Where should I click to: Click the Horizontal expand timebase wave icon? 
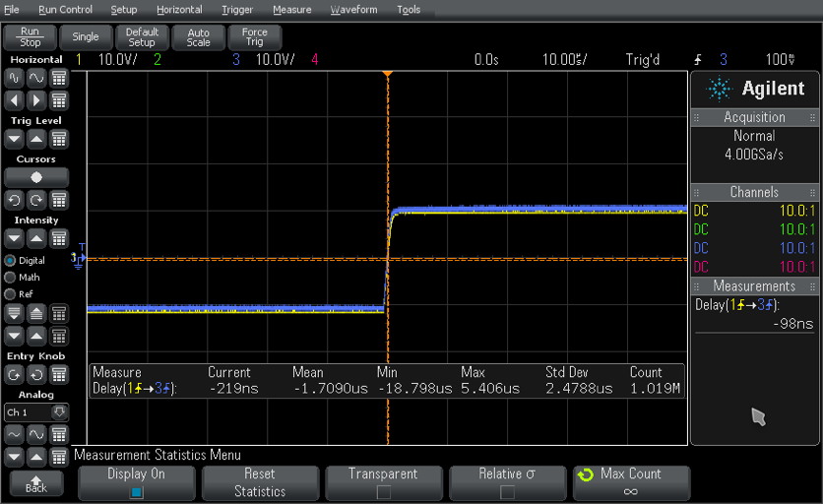point(36,78)
